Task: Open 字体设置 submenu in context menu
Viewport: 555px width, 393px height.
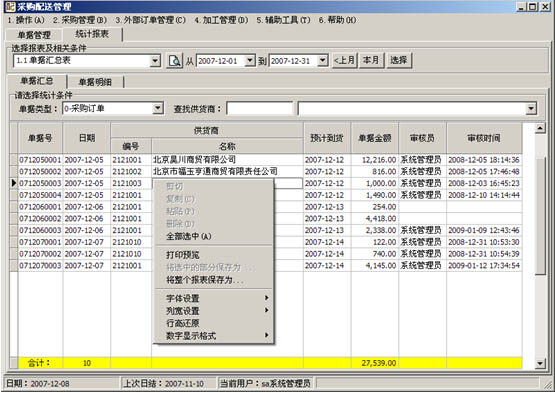Action: 213,298
